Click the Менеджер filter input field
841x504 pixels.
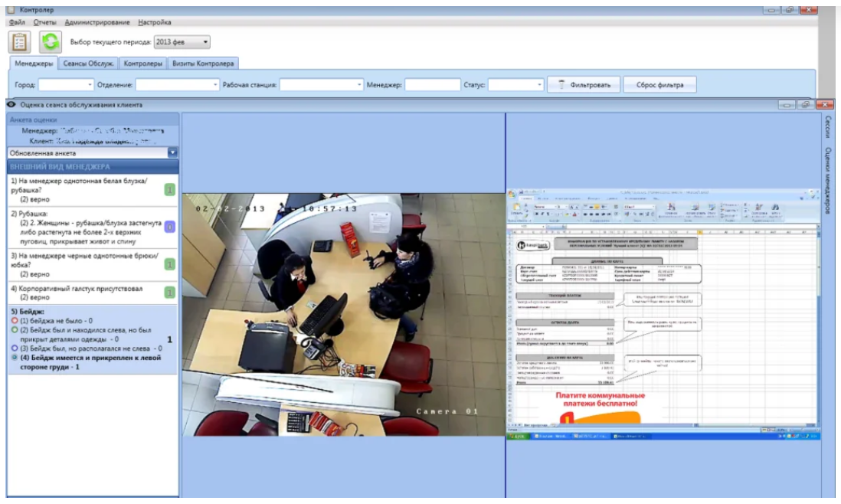[x=432, y=85]
